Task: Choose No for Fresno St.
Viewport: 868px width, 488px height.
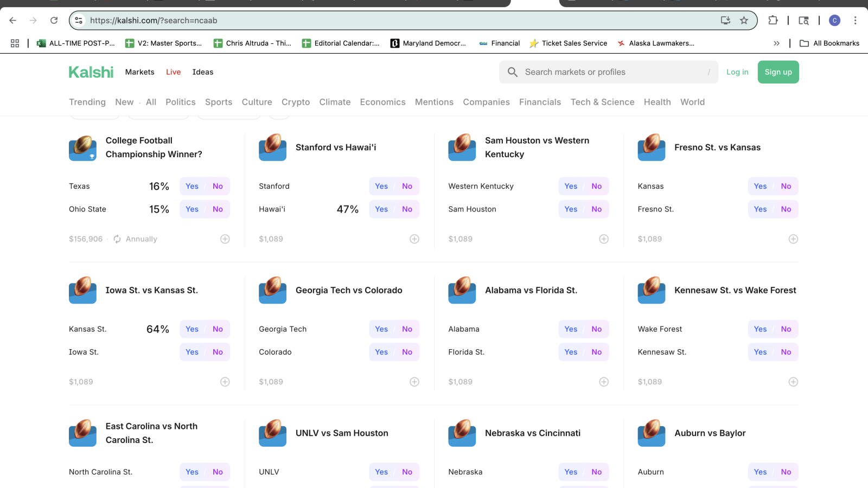Action: [x=786, y=209]
